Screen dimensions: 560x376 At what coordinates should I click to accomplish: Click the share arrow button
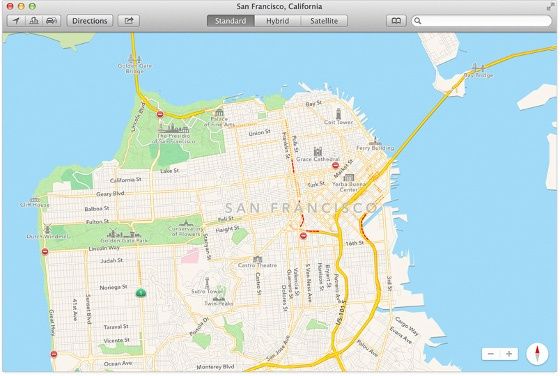pyautogui.click(x=129, y=21)
